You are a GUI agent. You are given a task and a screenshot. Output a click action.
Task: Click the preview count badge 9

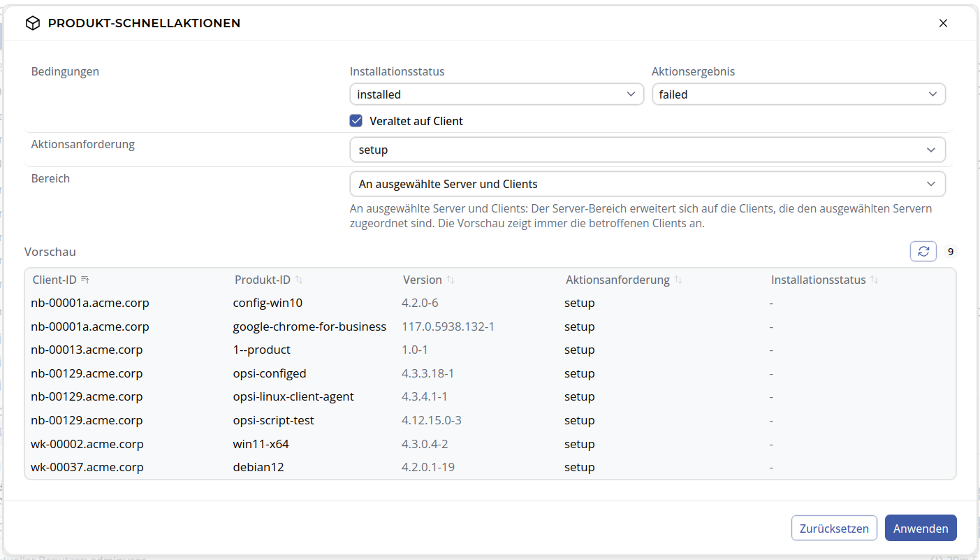point(950,252)
